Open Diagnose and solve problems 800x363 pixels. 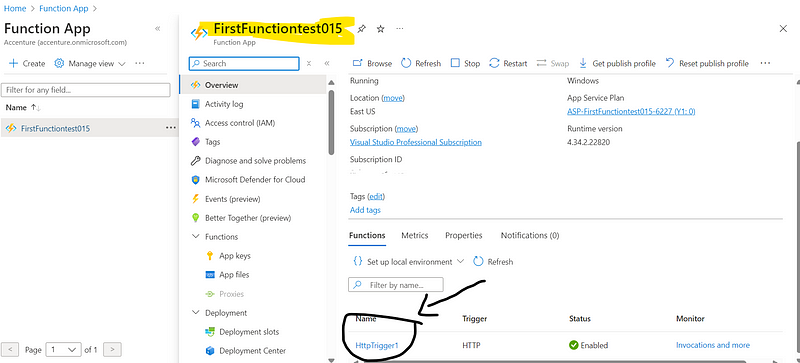click(248, 161)
